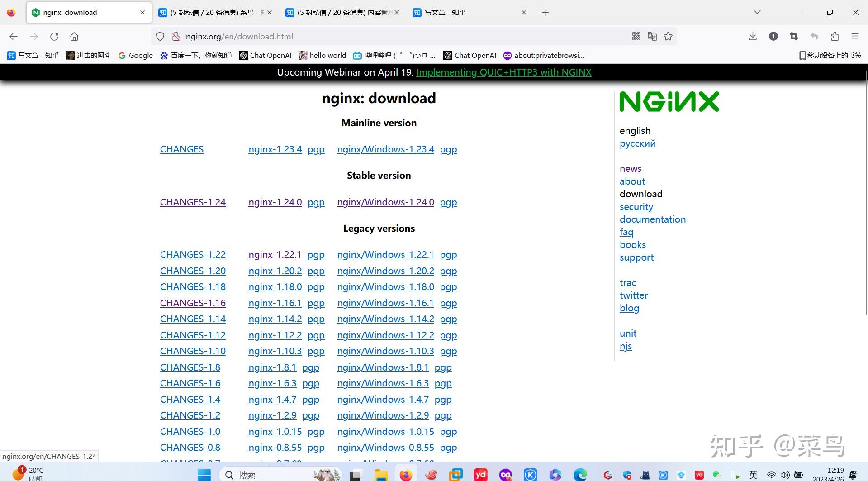This screenshot has height=481, width=868.
Task: Open the trac sidebar link
Action: click(x=628, y=283)
